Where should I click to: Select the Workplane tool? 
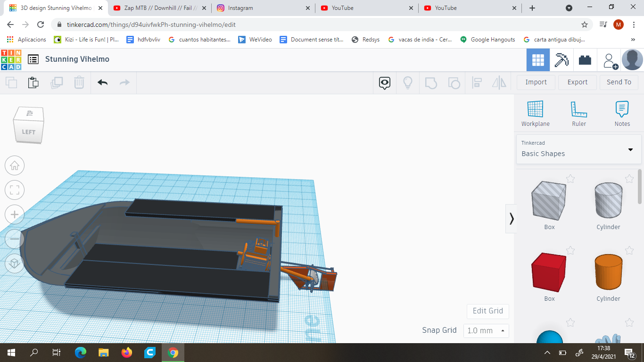pos(535,114)
